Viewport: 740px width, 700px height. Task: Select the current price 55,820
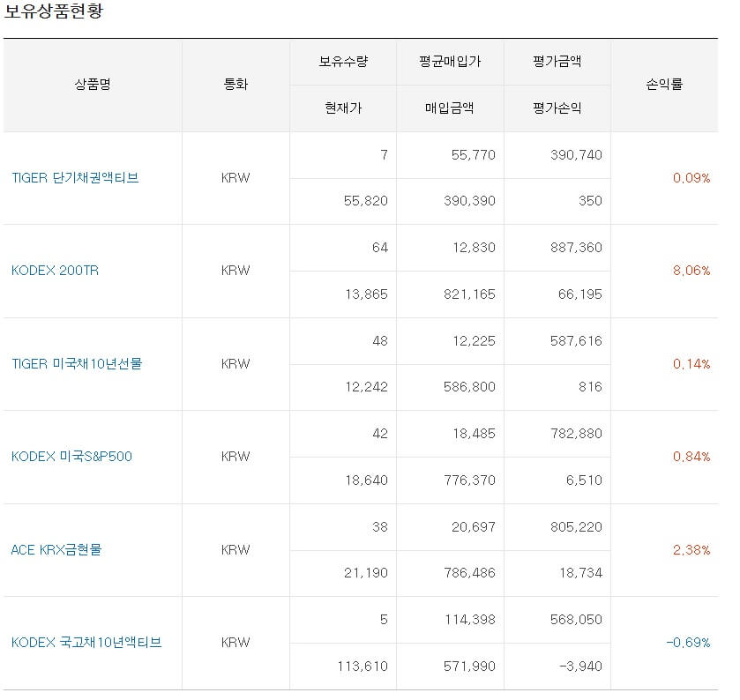[x=366, y=201]
